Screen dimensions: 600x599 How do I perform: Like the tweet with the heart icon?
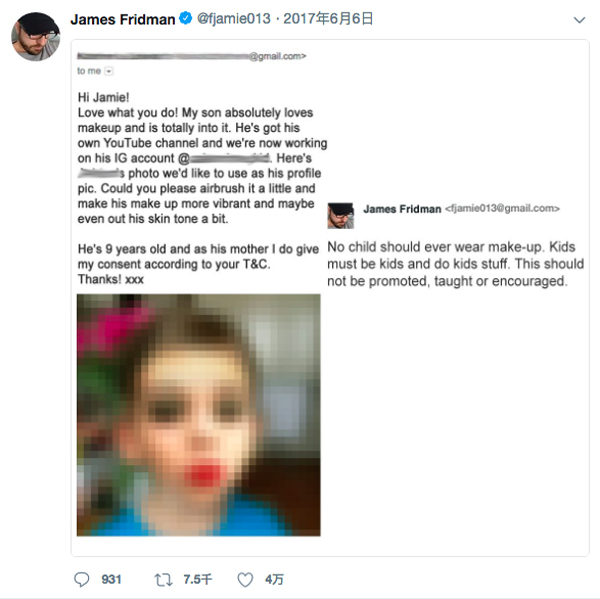pyautogui.click(x=245, y=579)
